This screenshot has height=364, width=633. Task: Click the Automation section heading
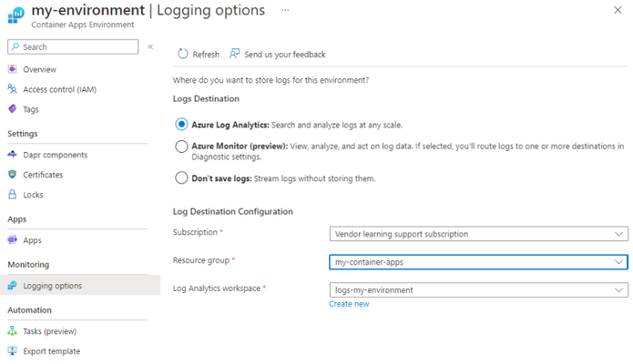pos(29,310)
